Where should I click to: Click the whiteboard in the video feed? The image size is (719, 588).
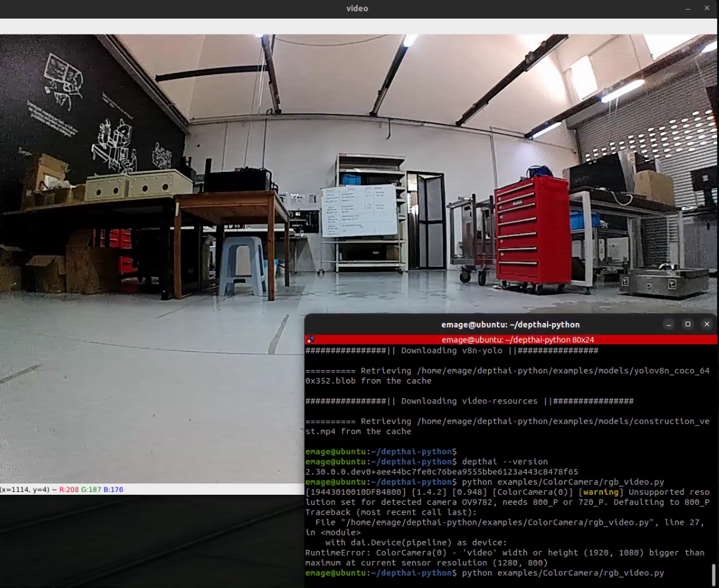358,211
